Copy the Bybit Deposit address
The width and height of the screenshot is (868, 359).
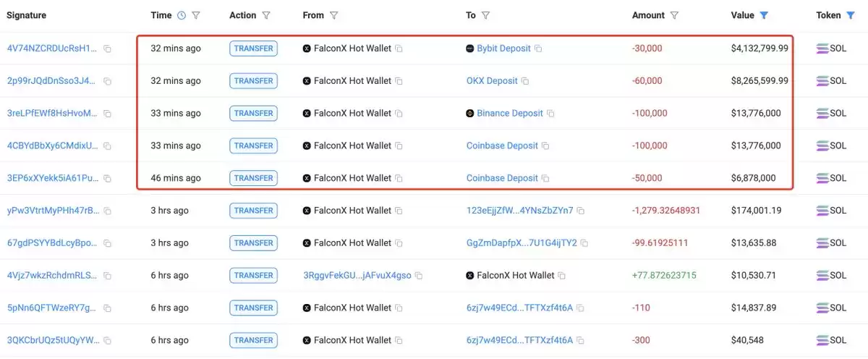point(538,48)
